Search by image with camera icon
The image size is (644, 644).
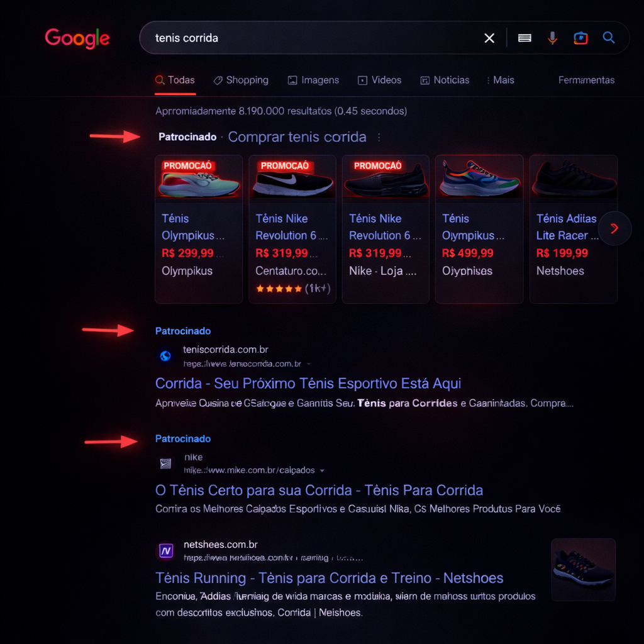point(580,38)
